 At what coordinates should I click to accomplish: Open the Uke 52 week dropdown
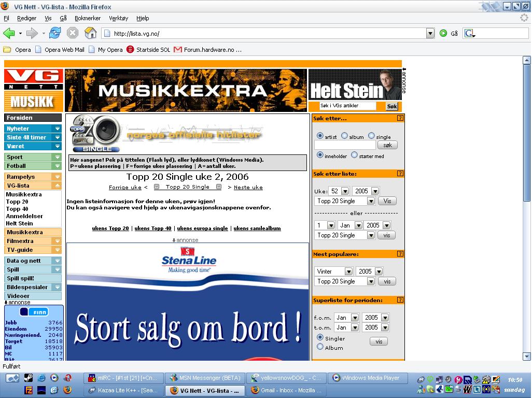(339, 191)
